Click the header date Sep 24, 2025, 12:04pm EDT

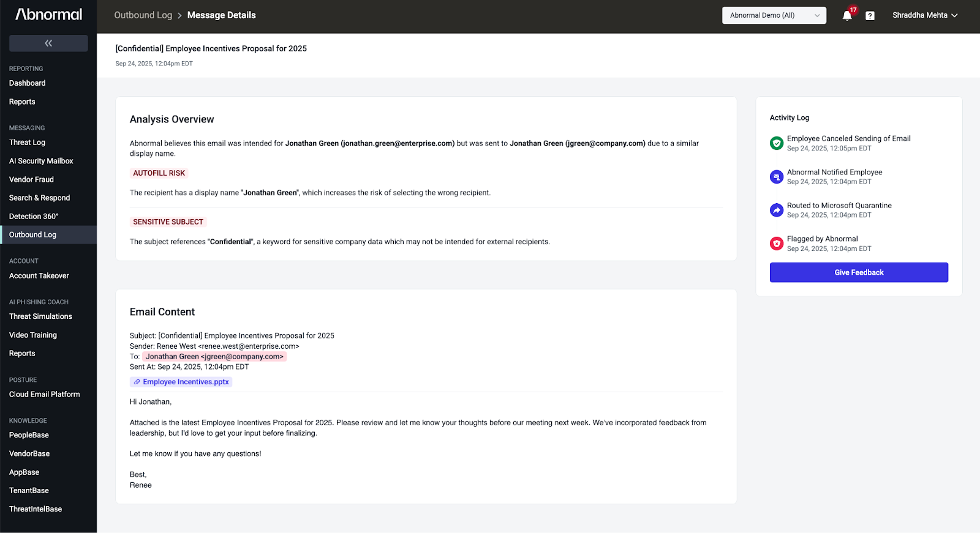pos(154,64)
